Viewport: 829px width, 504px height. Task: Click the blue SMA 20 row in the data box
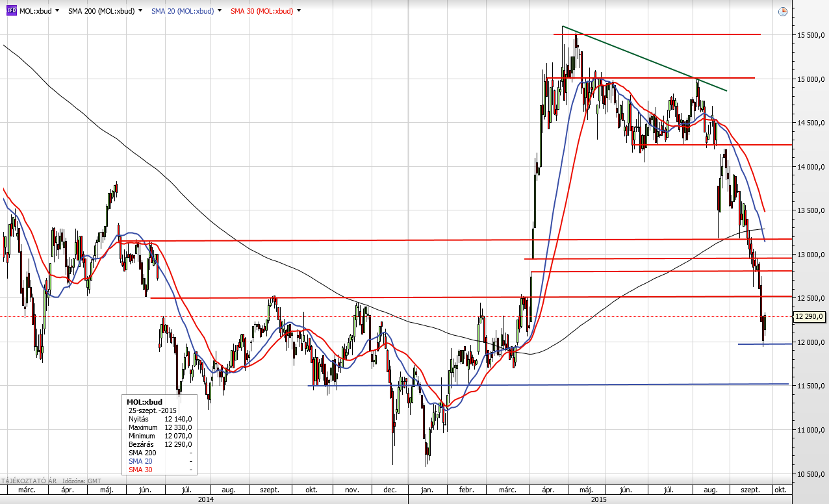[160, 461]
